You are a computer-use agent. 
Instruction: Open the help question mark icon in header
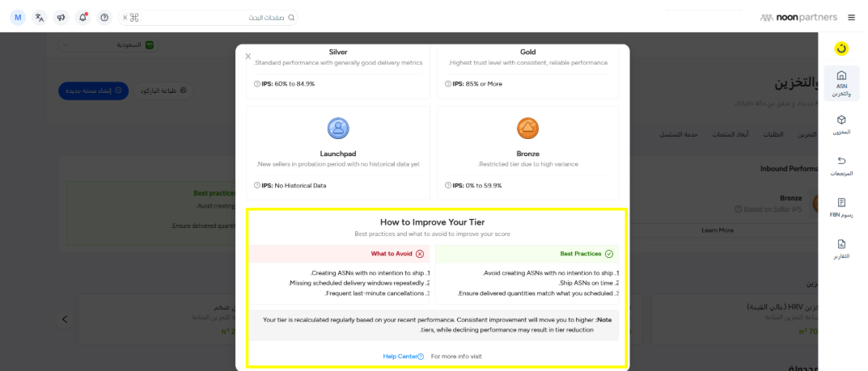(104, 18)
